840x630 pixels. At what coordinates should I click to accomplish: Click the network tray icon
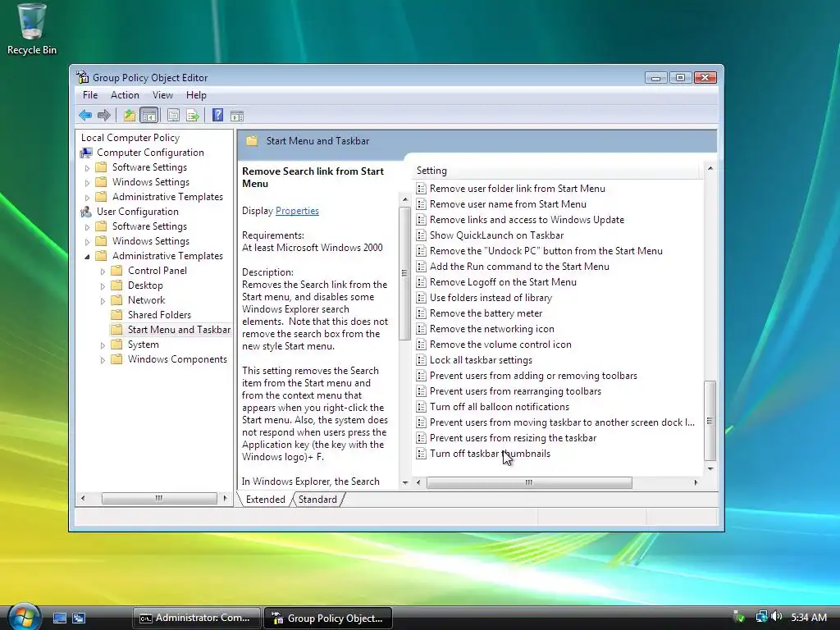click(x=761, y=617)
